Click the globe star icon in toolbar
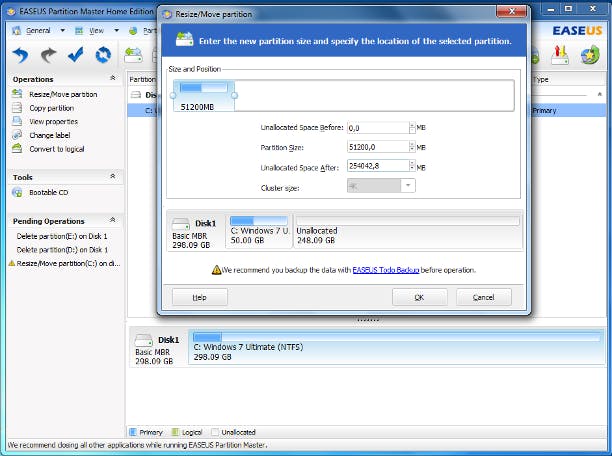 (590, 55)
